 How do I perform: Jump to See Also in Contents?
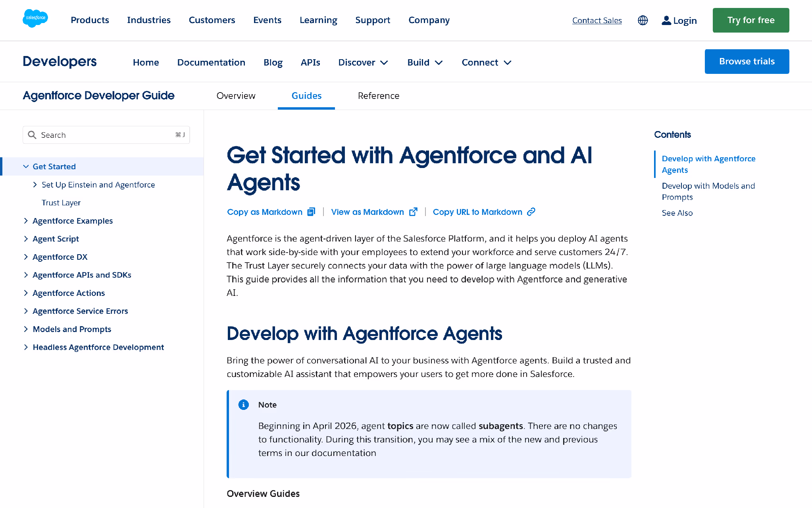click(677, 213)
